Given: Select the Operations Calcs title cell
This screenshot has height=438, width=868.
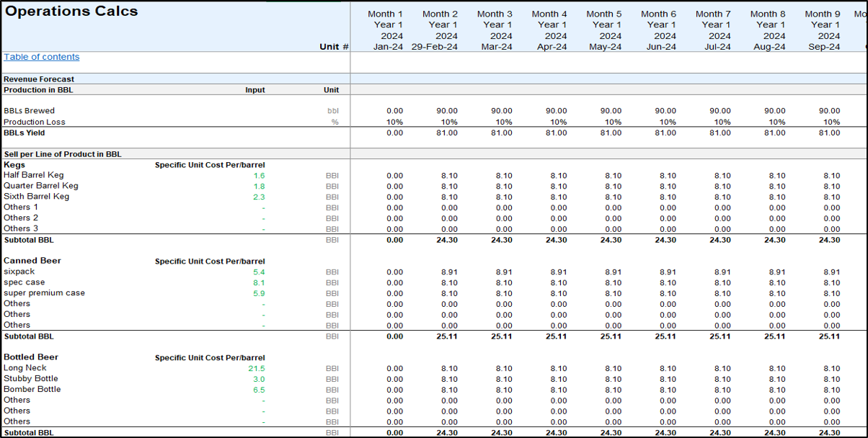Looking at the screenshot, I should [x=71, y=12].
